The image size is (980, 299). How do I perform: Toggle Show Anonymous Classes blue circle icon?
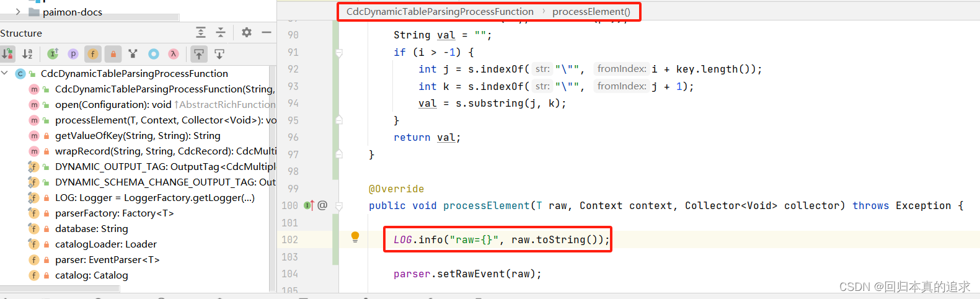tap(153, 54)
